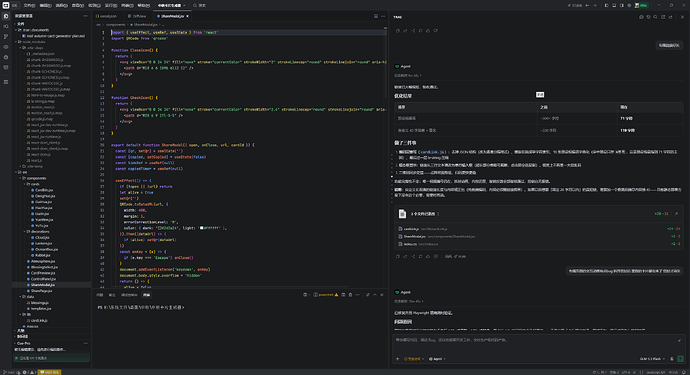Switch to the 问题 panel tab
690x375 pixels.
(x=99, y=295)
